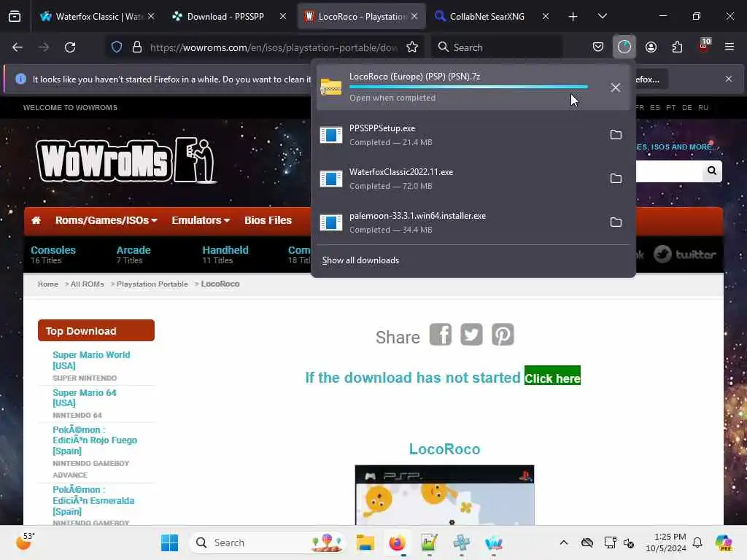747x560 pixels.
Task: Open the taskbar weather widget
Action: [x=26, y=542]
